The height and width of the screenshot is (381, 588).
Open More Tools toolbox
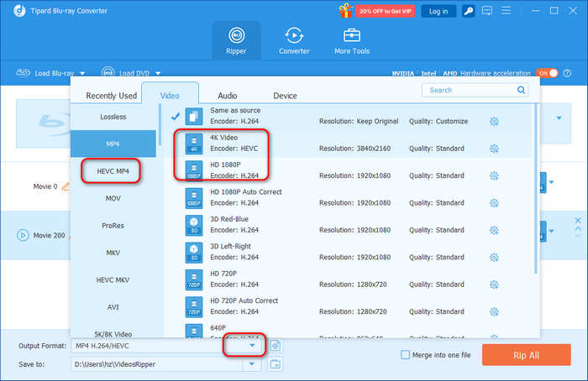[x=352, y=40]
